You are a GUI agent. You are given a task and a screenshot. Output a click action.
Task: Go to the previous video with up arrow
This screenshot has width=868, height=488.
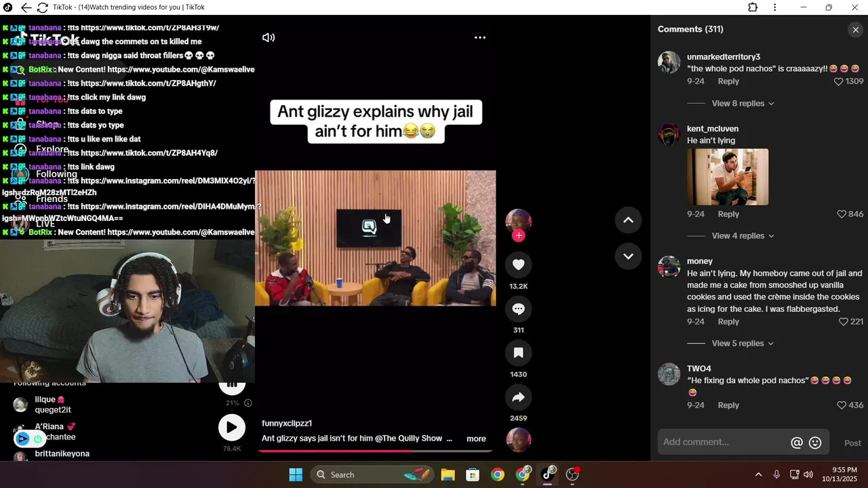click(x=628, y=220)
